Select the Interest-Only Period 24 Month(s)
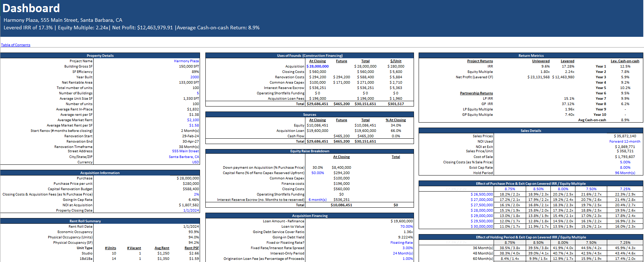Viewport: 644px width, 262px height. pos(403,253)
